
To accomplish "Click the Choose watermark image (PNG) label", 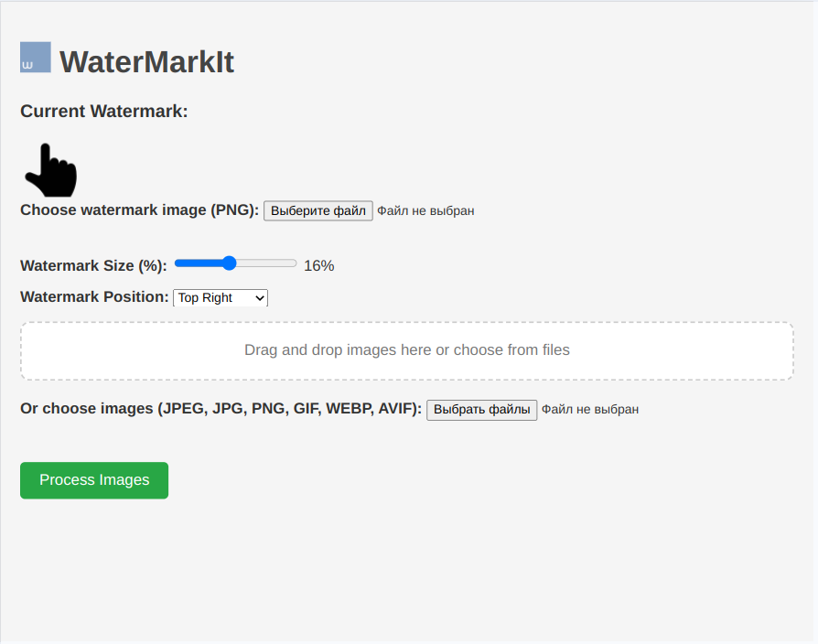I will coord(137,209).
